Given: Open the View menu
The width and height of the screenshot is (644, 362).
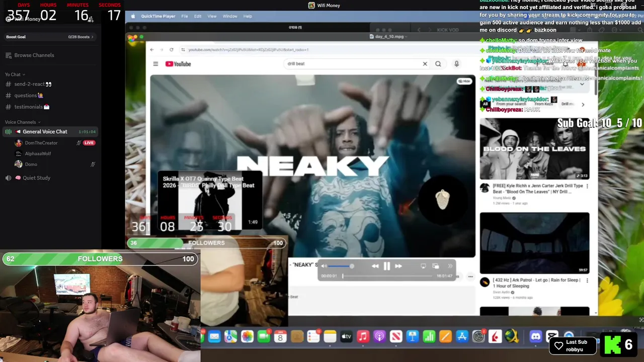Looking at the screenshot, I should pos(212,16).
